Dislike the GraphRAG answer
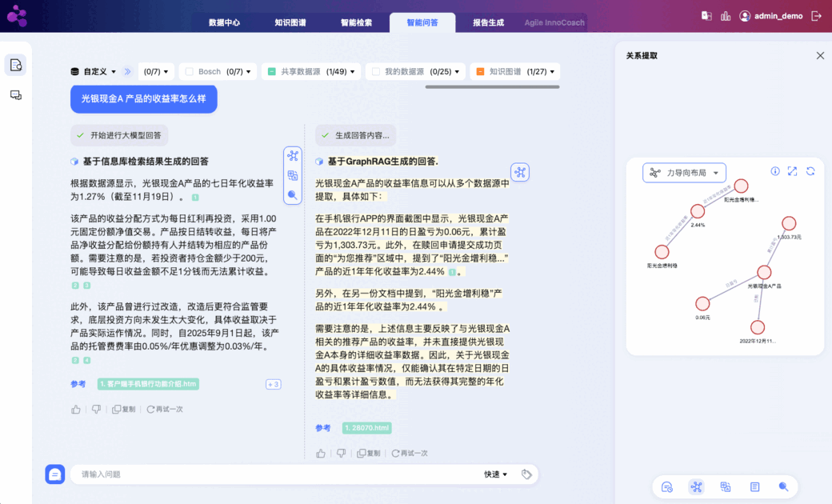Screen dimensions: 832x504 (x=341, y=453)
